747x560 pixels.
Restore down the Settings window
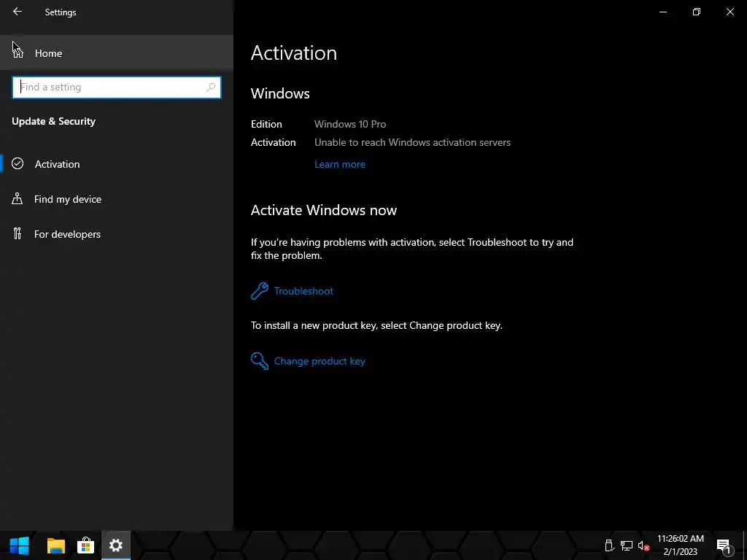697,12
